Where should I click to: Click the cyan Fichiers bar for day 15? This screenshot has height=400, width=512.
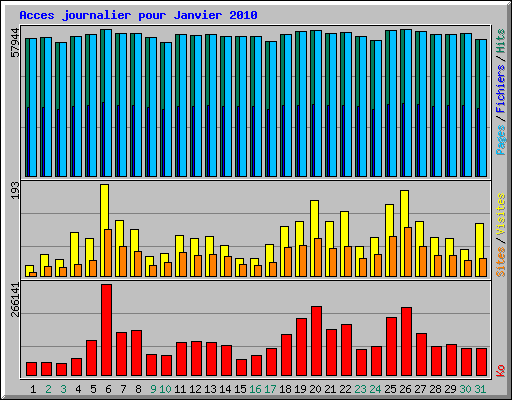tap(243, 107)
